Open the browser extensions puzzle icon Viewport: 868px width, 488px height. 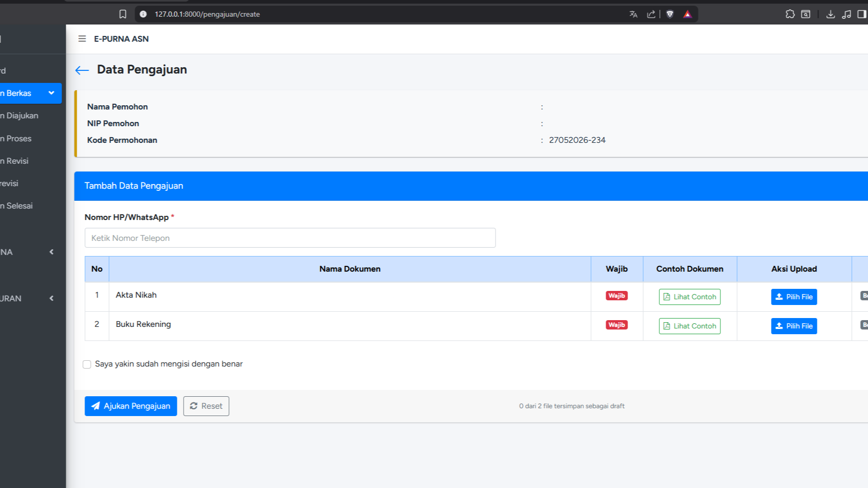click(x=790, y=14)
